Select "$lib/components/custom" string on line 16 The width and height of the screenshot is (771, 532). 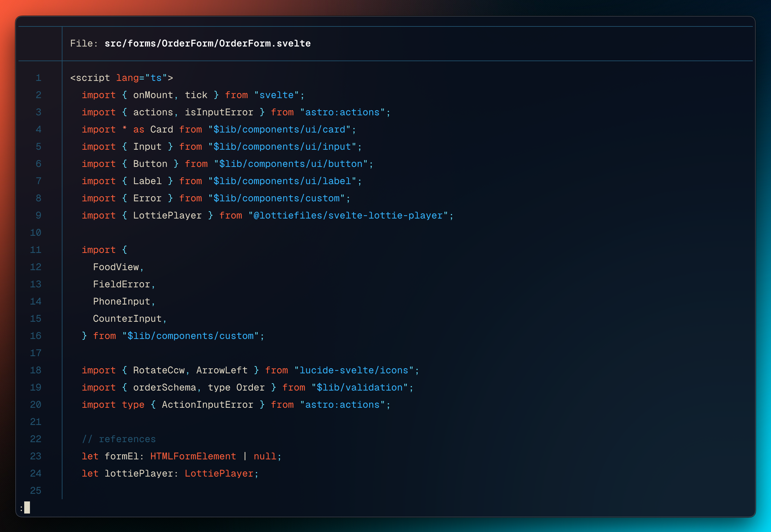click(x=191, y=336)
